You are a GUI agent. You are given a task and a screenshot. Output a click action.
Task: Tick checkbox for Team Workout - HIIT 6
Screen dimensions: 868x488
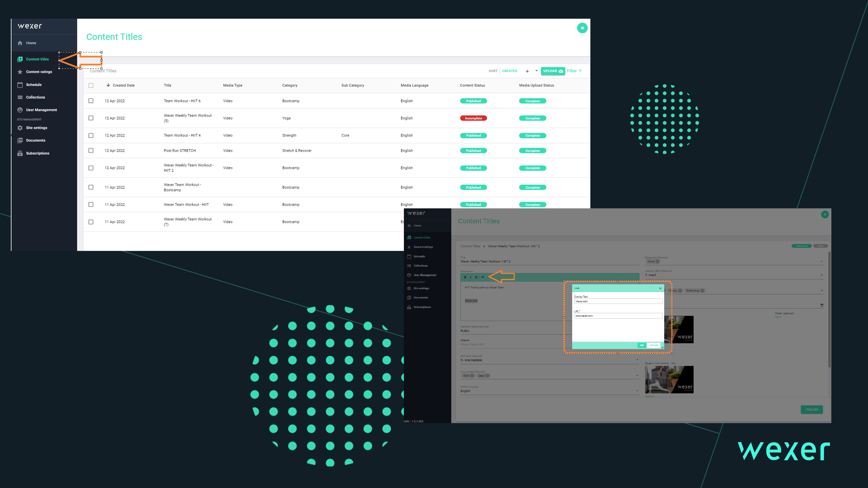click(91, 101)
